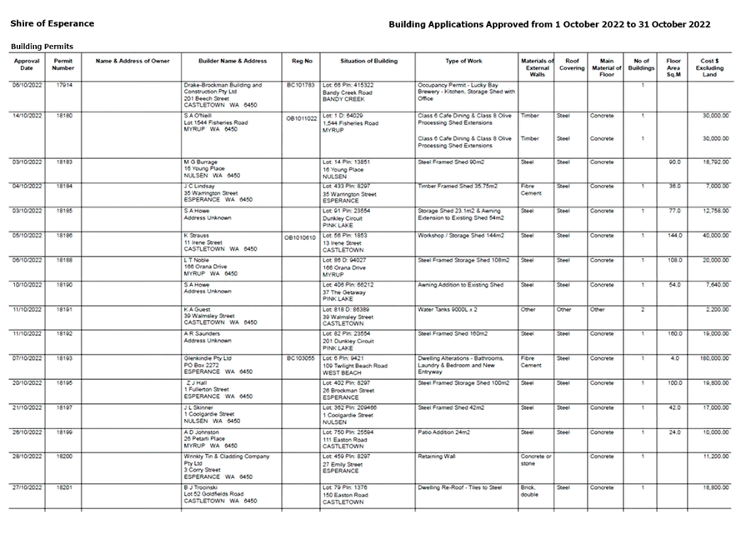Viewport: 756px width, 534px height.
Task: Select the Situation of Building header
Action: pyautogui.click(x=368, y=62)
